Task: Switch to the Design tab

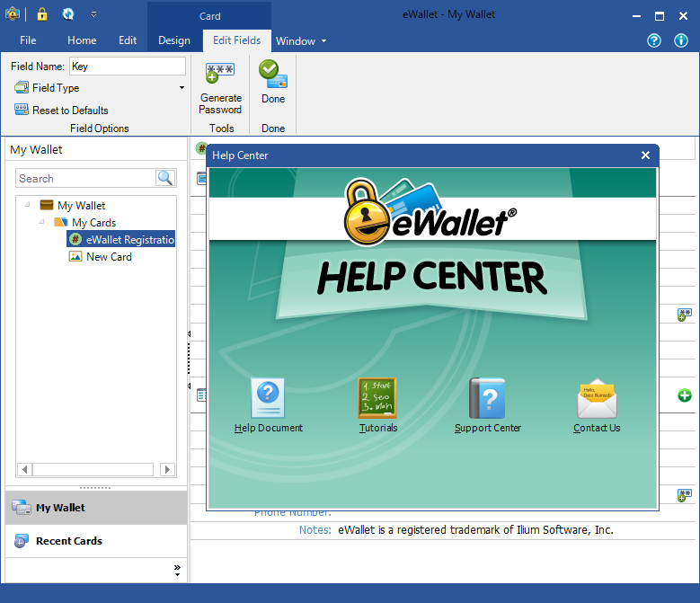Action: (x=174, y=40)
